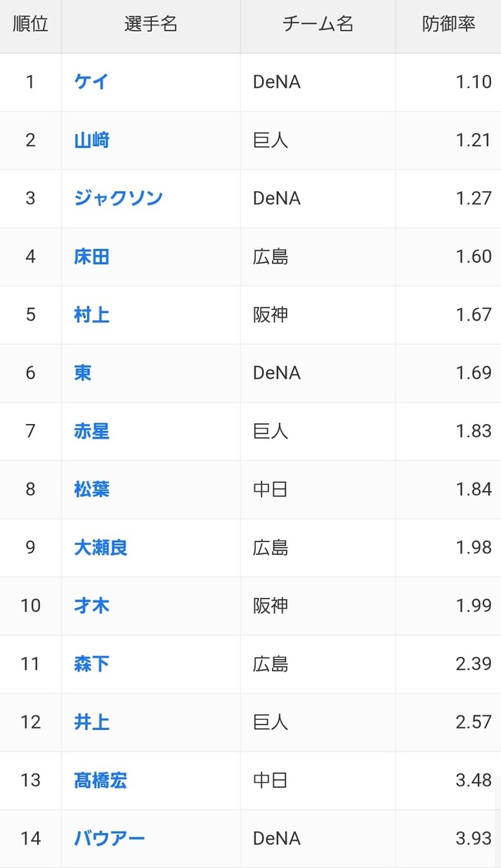501x868 pixels.
Task: Open player link 才木
Action: coord(92,605)
